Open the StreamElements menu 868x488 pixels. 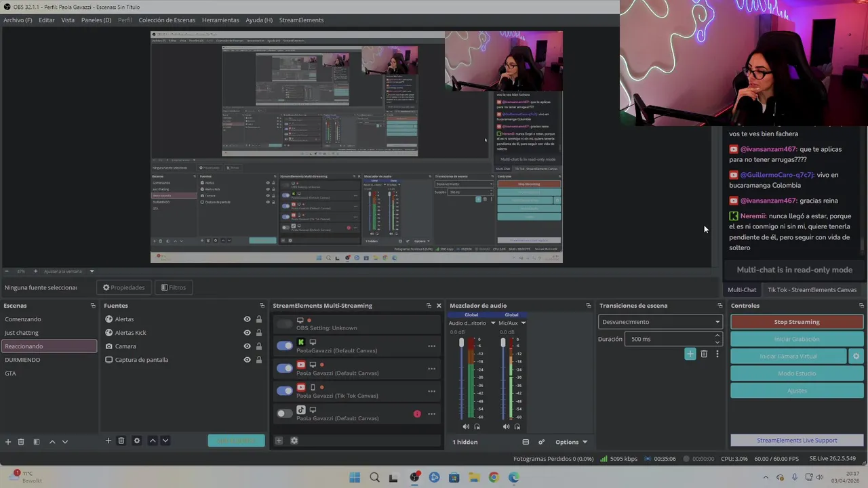[x=301, y=20]
